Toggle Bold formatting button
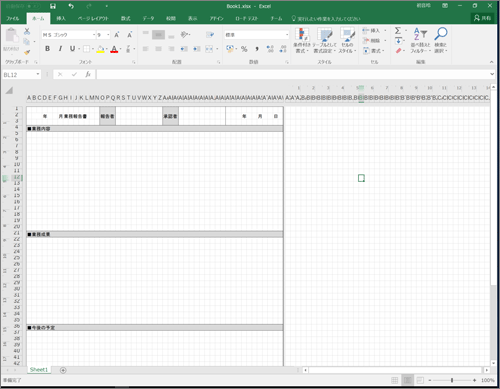The height and width of the screenshot is (389, 500). pyautogui.click(x=47, y=49)
